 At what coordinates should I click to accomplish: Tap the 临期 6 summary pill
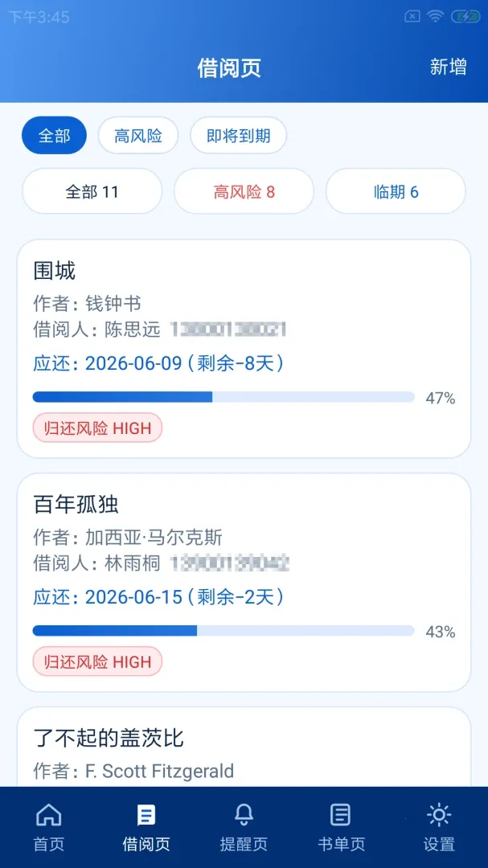(396, 191)
